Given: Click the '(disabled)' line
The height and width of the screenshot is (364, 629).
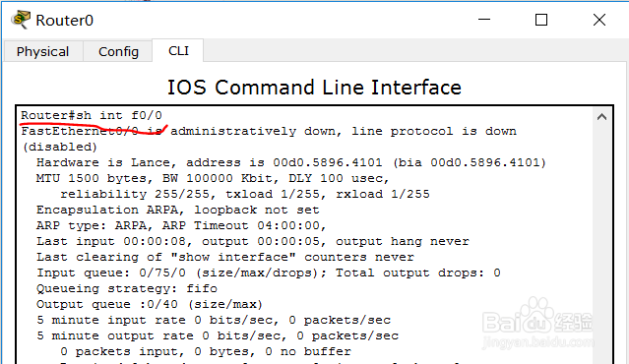Looking at the screenshot, I should point(59,147).
